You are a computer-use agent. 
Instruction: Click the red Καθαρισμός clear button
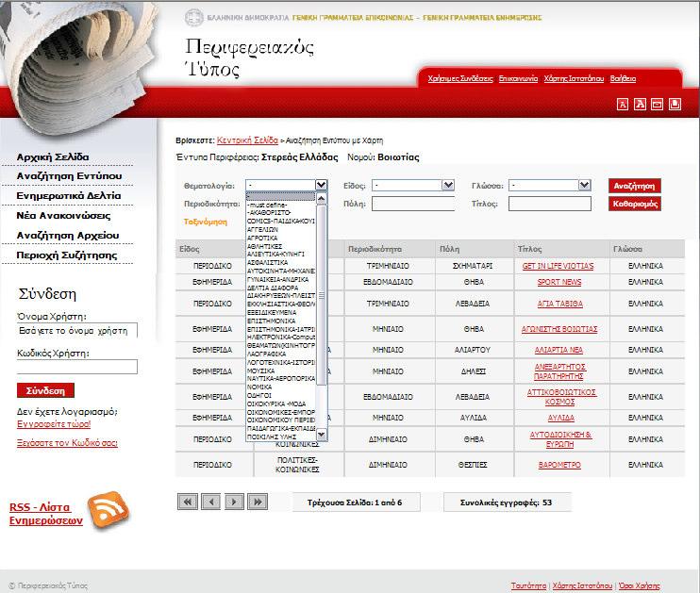coord(634,204)
